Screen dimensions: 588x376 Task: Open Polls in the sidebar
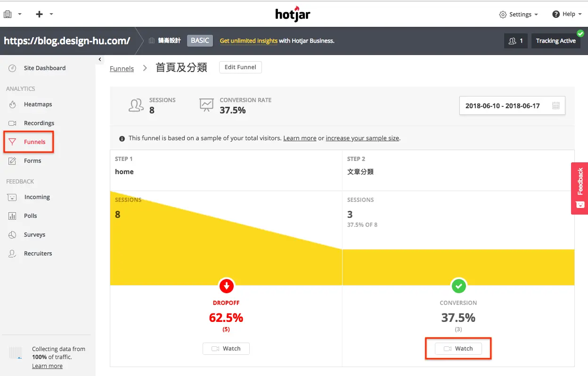click(30, 216)
